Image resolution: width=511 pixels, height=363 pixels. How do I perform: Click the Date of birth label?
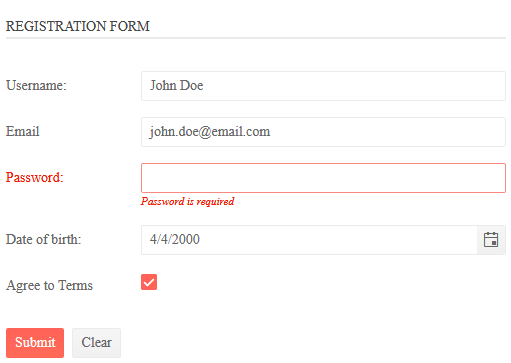44,239
